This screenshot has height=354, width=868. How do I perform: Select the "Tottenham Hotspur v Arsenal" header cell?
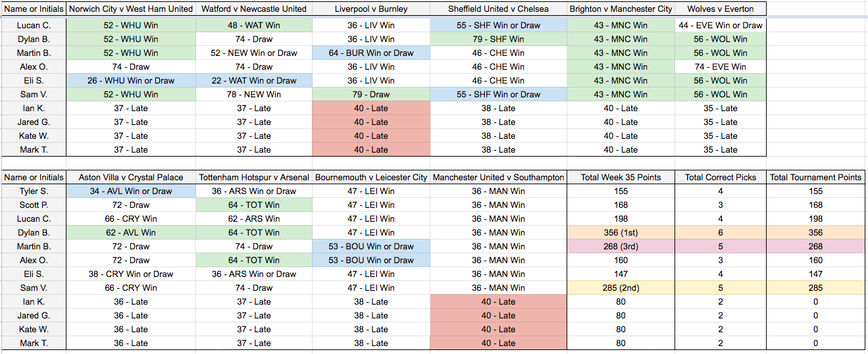(x=254, y=177)
